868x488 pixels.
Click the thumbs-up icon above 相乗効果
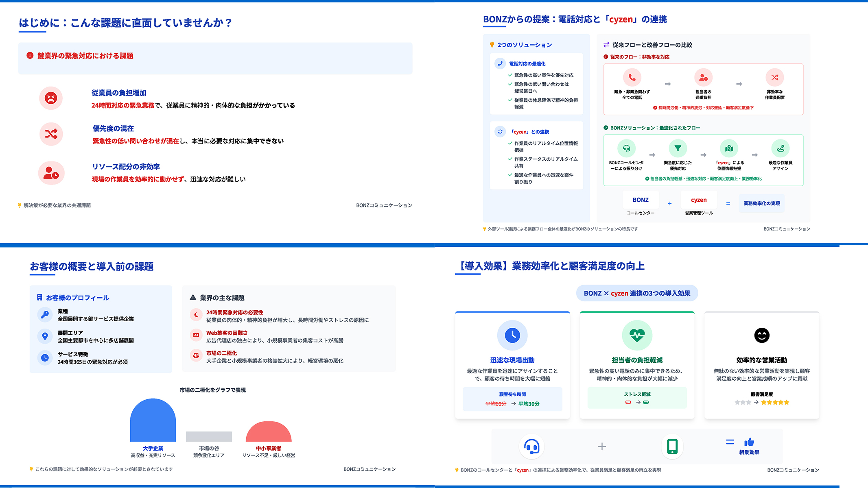[x=749, y=442]
